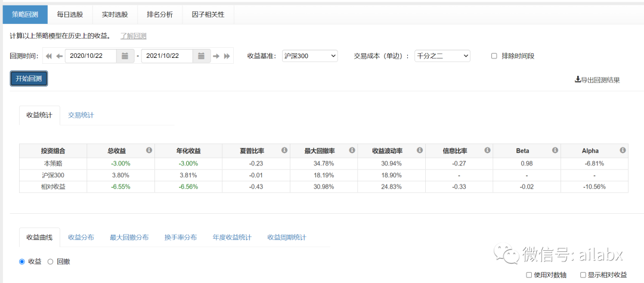Image resolution: width=644 pixels, height=283 pixels.
Task: Click the 0.98 Beta value
Action: coord(527,164)
